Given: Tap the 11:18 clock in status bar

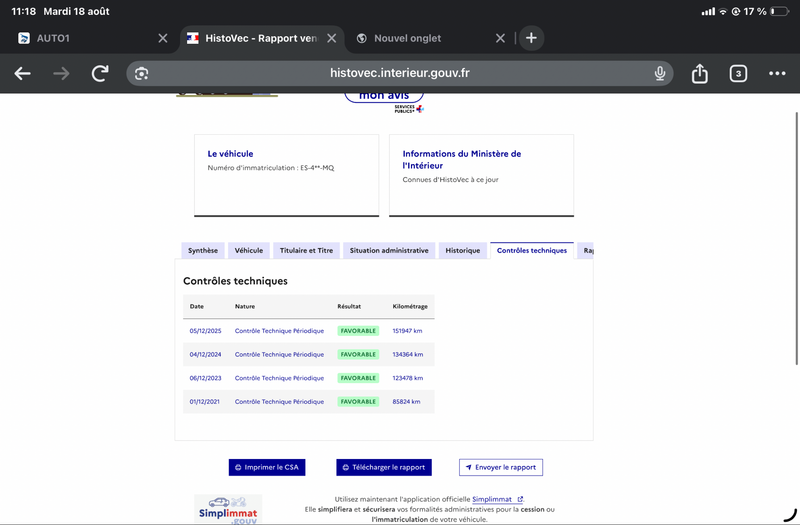Looking at the screenshot, I should 23,11.
